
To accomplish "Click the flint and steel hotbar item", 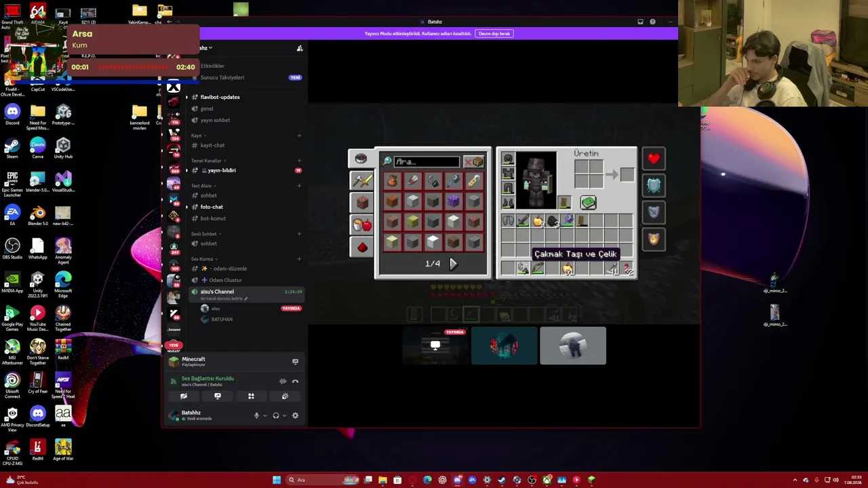I will [522, 269].
